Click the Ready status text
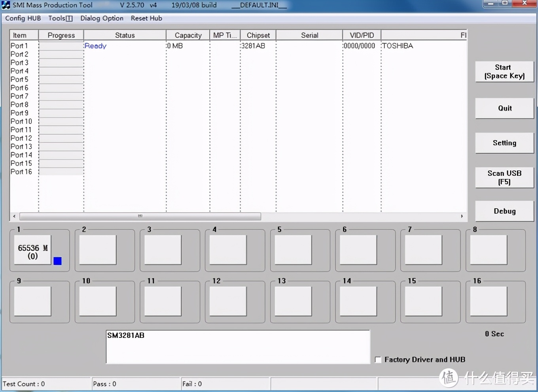 pos(95,46)
